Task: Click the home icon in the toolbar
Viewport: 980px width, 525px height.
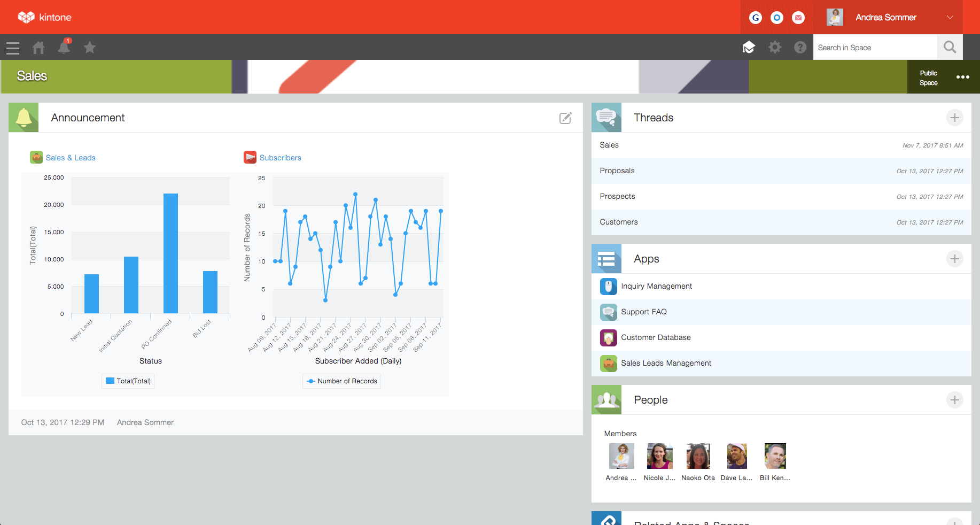Action: click(38, 48)
